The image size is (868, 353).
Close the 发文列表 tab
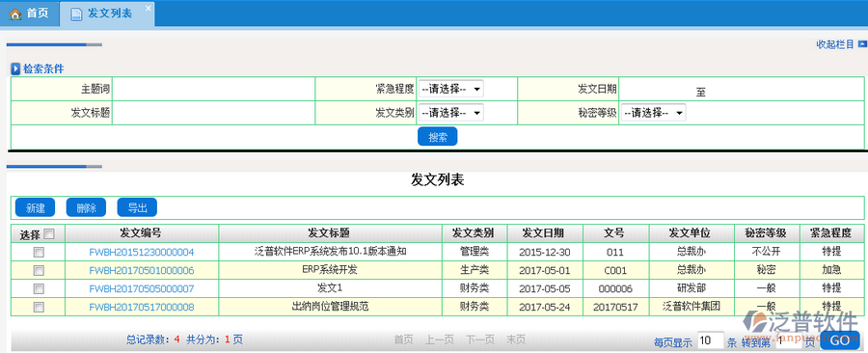(x=148, y=9)
